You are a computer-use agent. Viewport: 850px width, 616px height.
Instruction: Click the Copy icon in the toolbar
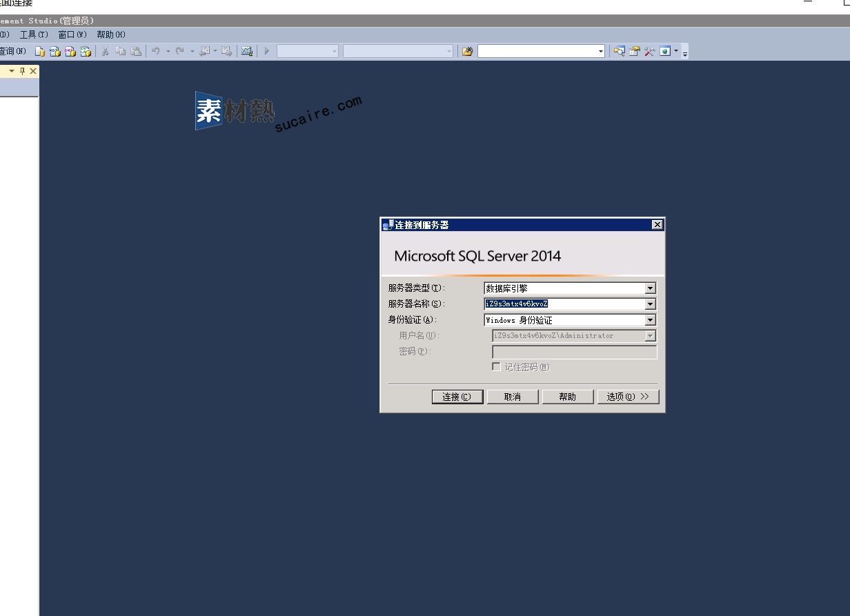point(121,51)
